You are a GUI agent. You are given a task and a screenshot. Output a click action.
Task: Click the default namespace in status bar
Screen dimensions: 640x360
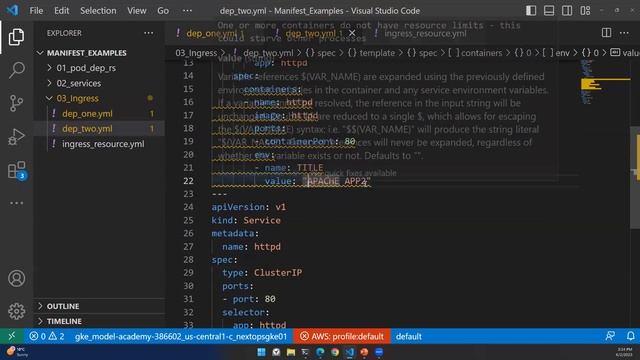click(409, 336)
